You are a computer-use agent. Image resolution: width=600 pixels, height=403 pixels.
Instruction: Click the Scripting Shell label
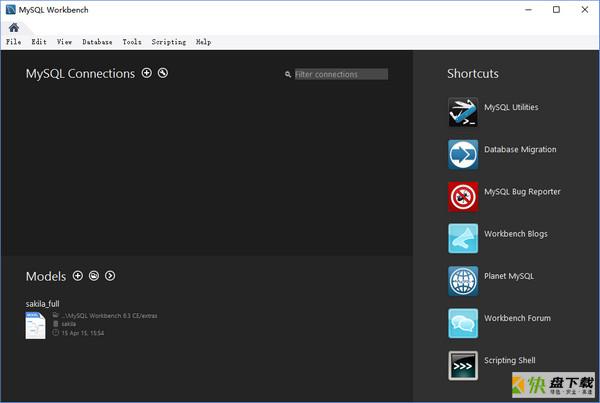(x=510, y=361)
